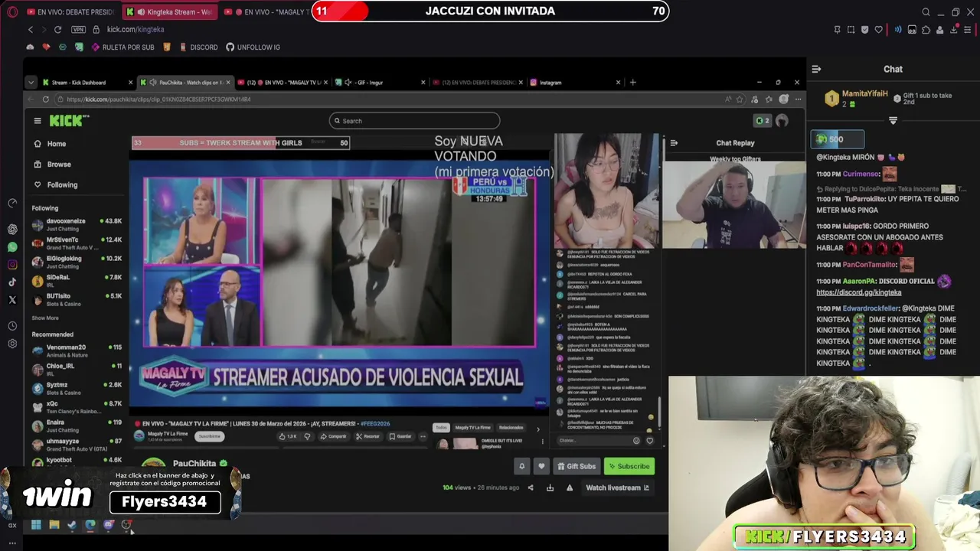Unmute the GIF - Imgur tab speaker
This screenshot has width=980, height=551.
click(x=348, y=83)
